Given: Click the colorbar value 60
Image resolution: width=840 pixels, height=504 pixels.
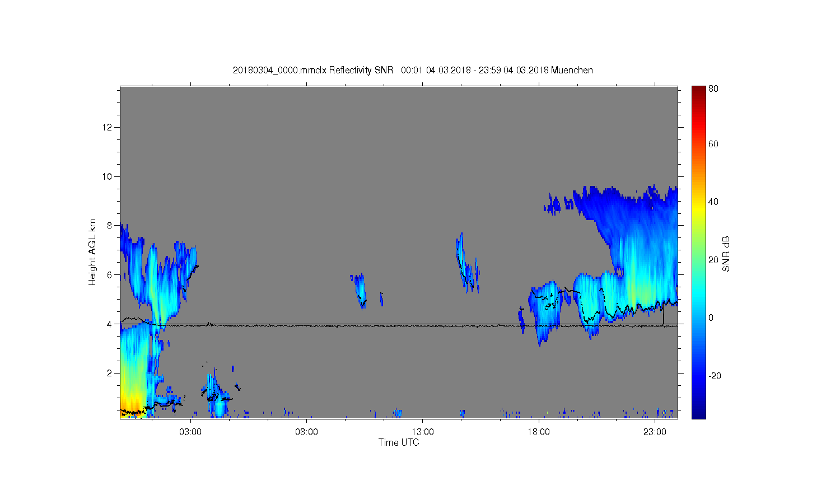Looking at the screenshot, I should pyautogui.click(x=713, y=144).
